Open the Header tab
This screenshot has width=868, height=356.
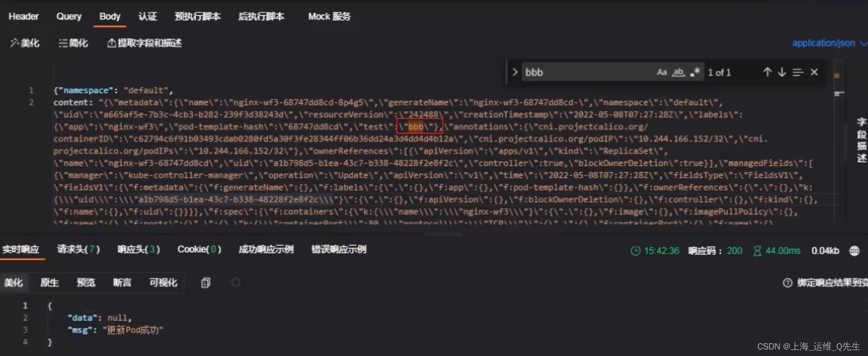23,17
